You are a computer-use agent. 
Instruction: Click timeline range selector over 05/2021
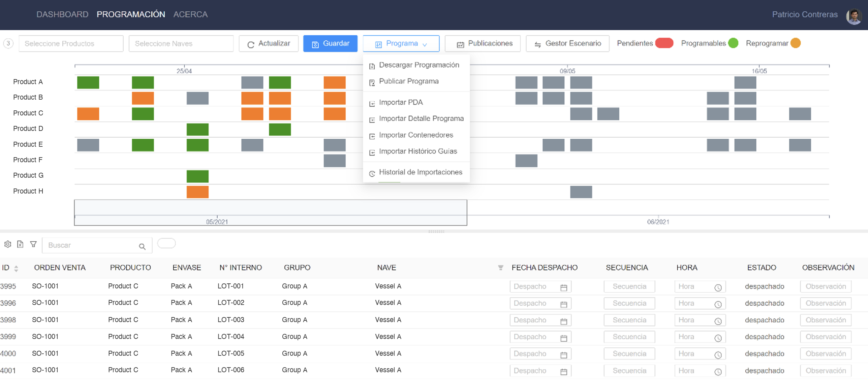click(x=271, y=212)
